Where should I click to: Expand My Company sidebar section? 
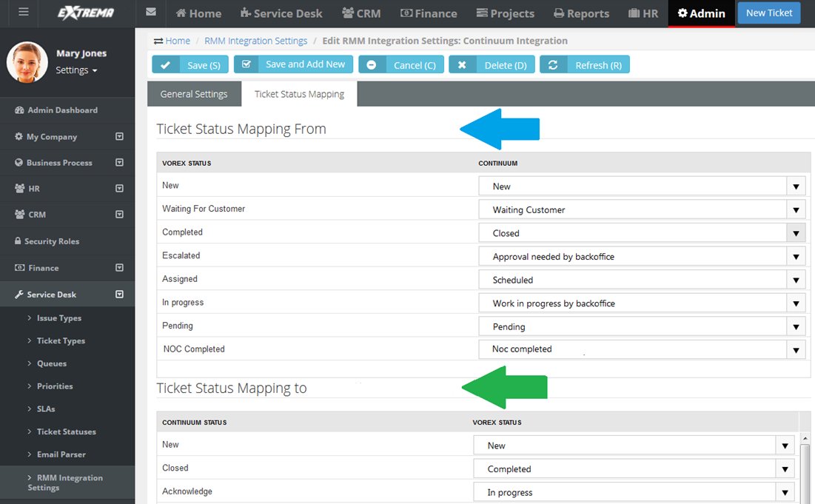click(119, 137)
